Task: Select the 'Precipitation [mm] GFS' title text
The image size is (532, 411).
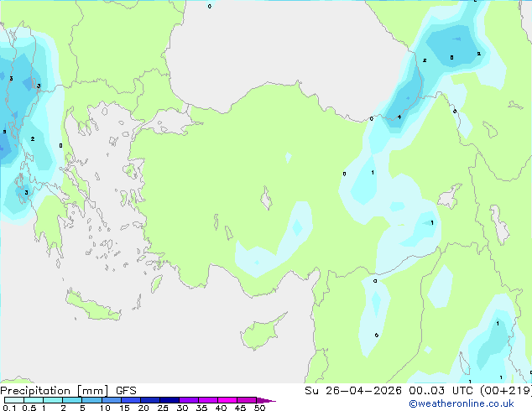Action: (68, 391)
